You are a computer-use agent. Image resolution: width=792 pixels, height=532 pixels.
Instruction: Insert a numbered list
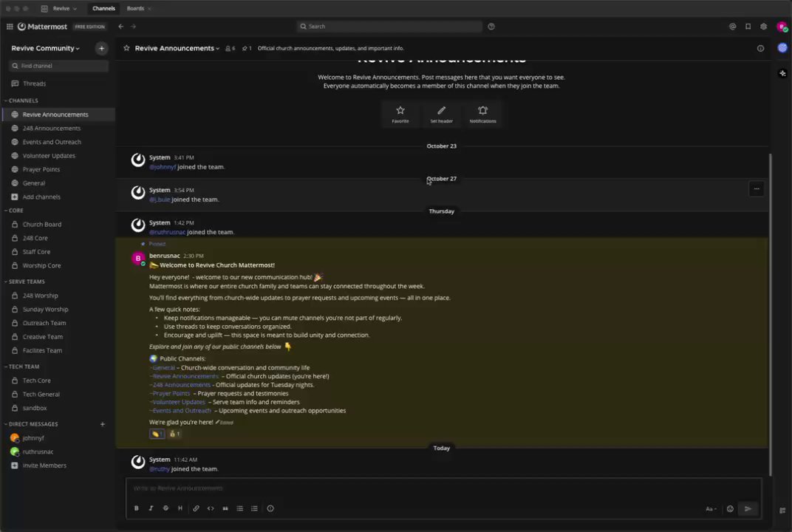coord(255,508)
